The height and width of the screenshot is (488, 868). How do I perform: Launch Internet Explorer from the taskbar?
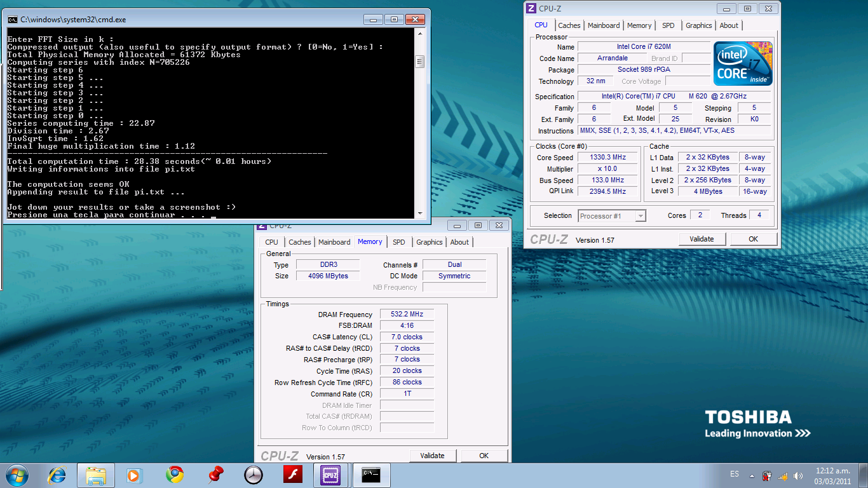(x=57, y=475)
